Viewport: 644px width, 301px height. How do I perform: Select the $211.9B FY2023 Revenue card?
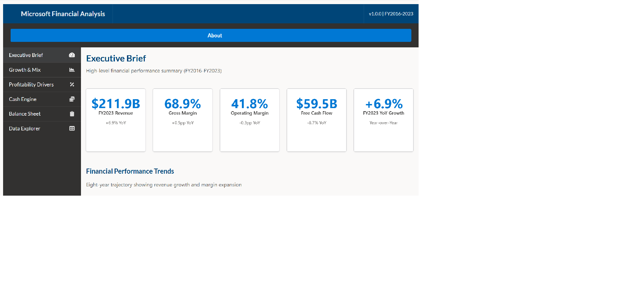click(116, 120)
